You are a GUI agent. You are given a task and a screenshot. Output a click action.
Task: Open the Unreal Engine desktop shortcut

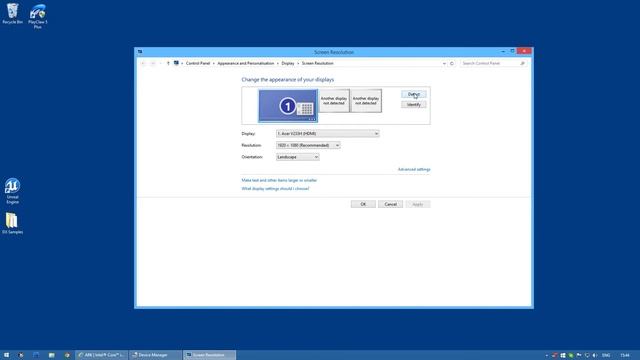[x=13, y=191]
